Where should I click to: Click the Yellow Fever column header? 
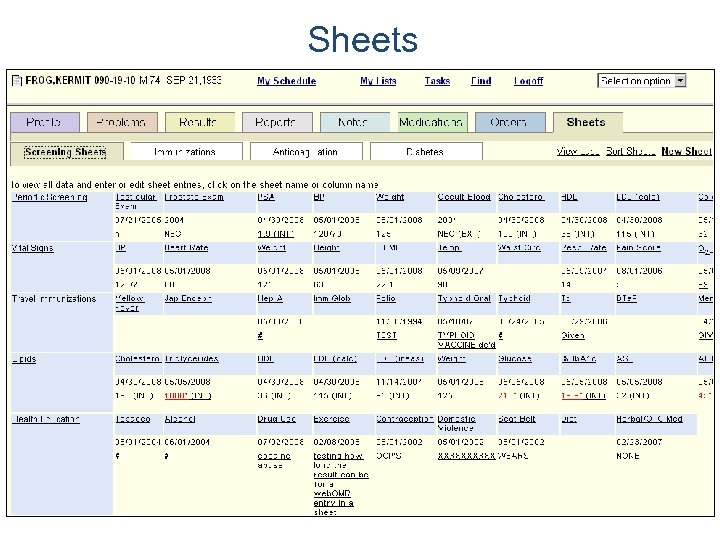(x=129, y=304)
